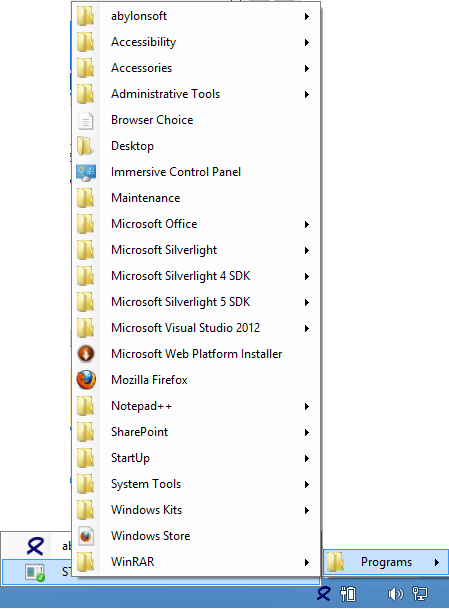This screenshot has width=449, height=609.
Task: Click the SharePoint folder icon
Action: [x=85, y=432]
